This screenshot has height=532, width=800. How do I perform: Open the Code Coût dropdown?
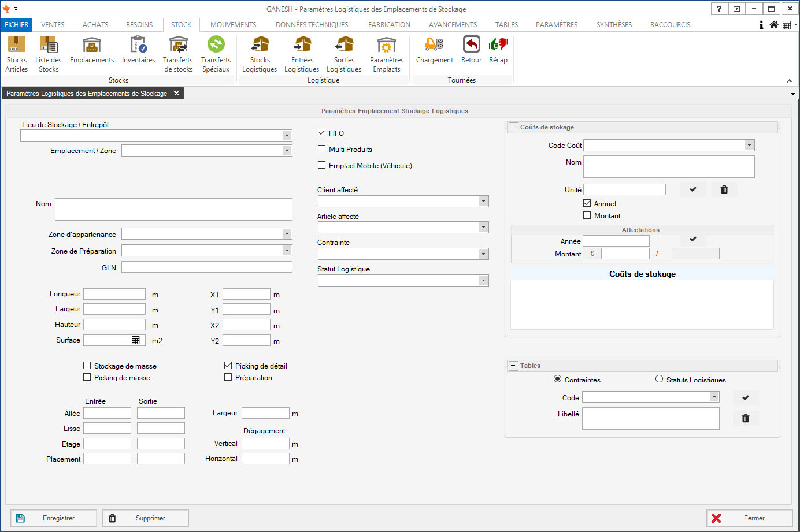coord(749,146)
